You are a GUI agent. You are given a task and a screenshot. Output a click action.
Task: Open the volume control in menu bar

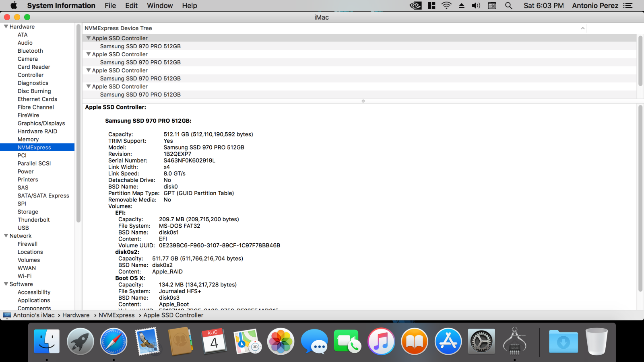pyautogui.click(x=476, y=6)
